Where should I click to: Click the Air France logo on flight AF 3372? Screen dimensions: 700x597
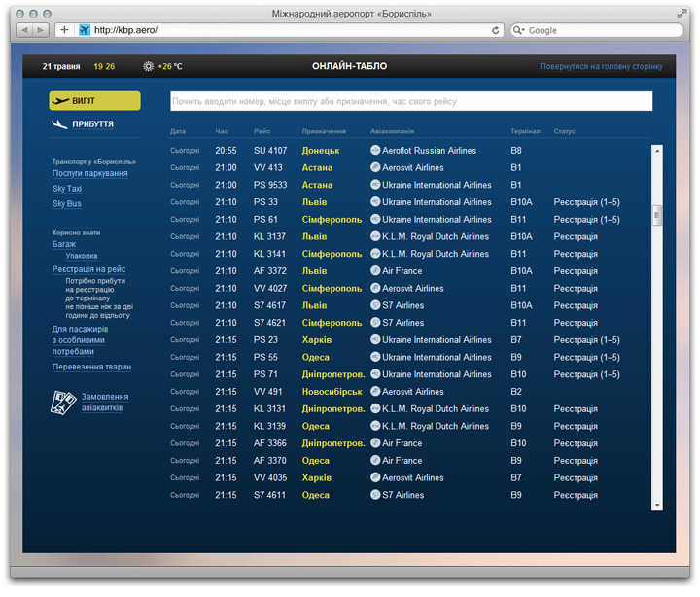pos(375,271)
